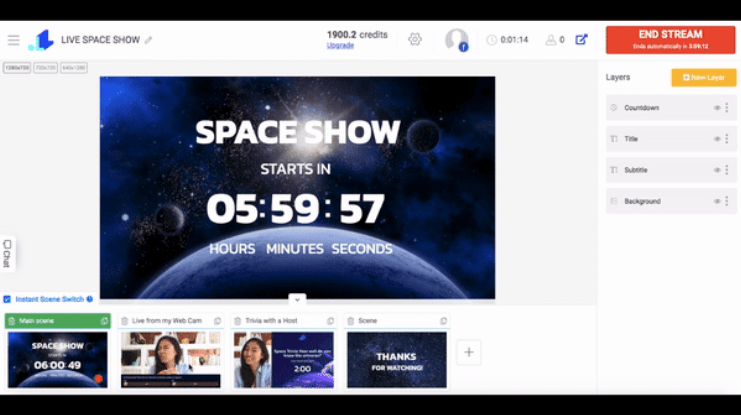Duplicate Trivia with a Host scene
The height and width of the screenshot is (415, 741).
click(330, 321)
